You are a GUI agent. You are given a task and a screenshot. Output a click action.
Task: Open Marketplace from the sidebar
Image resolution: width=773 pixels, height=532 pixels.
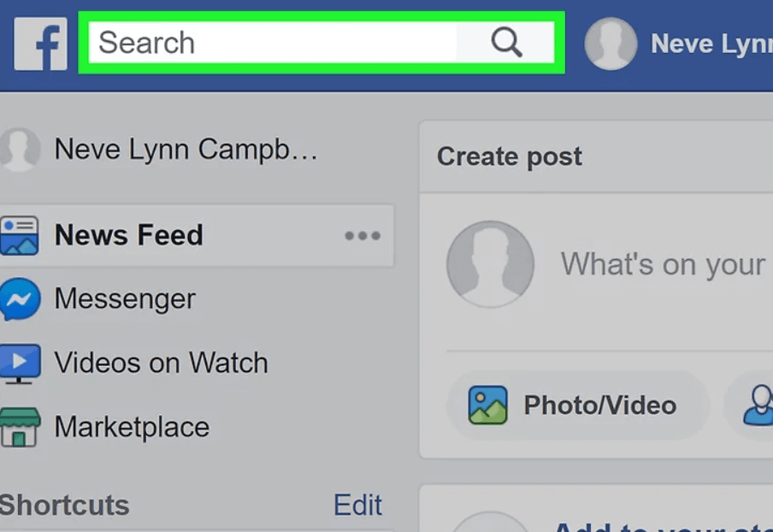coord(132,427)
